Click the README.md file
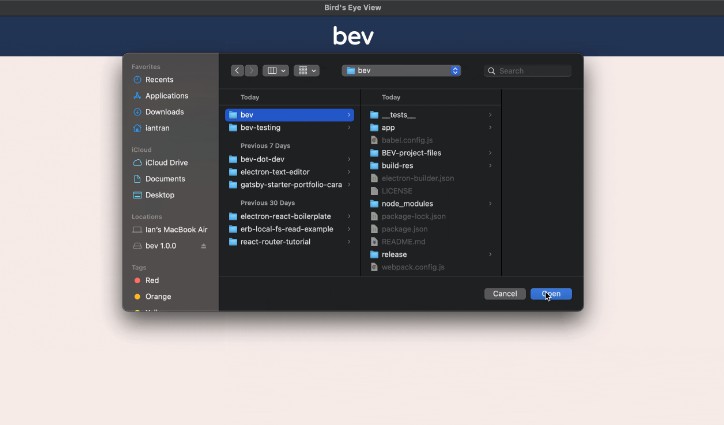Viewport: 724px width, 425px height. (x=431, y=242)
